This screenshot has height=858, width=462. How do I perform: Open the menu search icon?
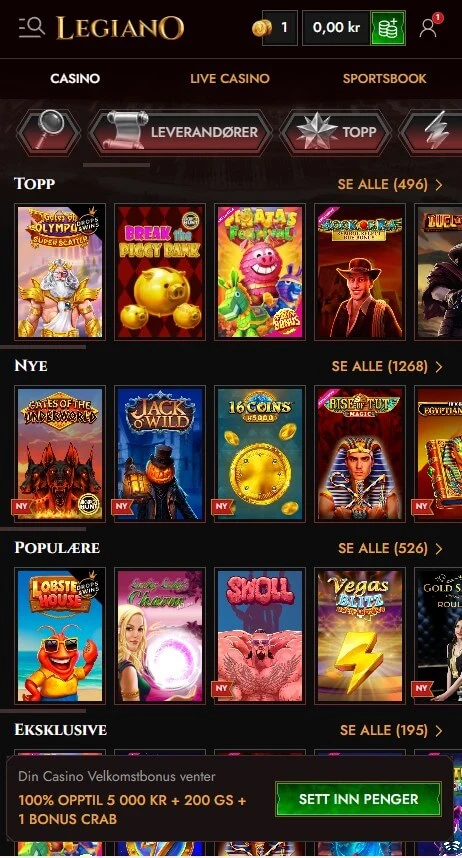31,27
